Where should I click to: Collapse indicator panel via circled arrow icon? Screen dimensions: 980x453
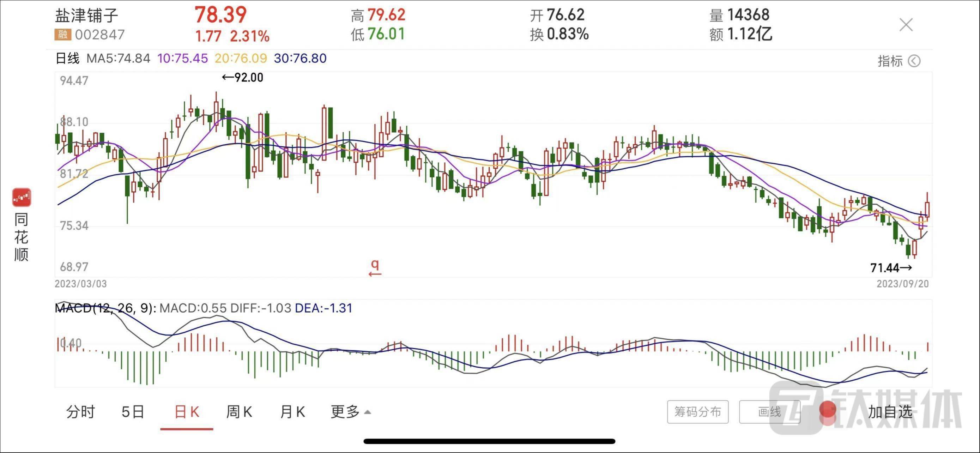[x=914, y=61]
